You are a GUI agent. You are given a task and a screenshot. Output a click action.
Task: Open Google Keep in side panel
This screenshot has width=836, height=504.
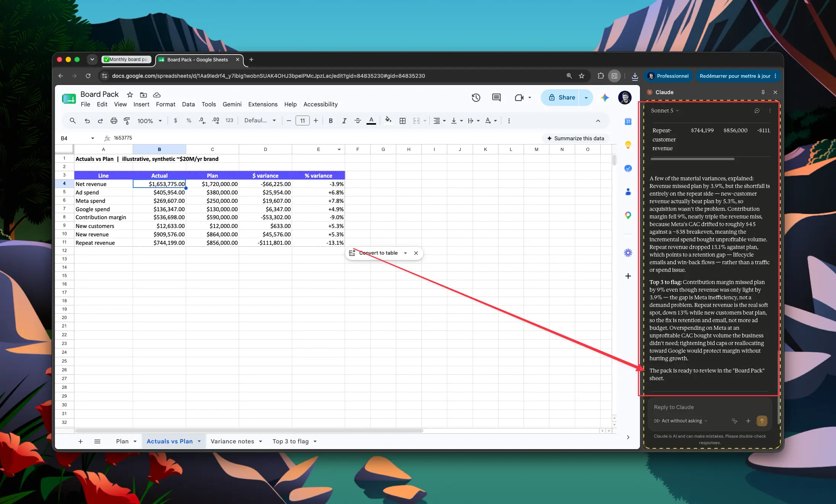click(x=628, y=145)
